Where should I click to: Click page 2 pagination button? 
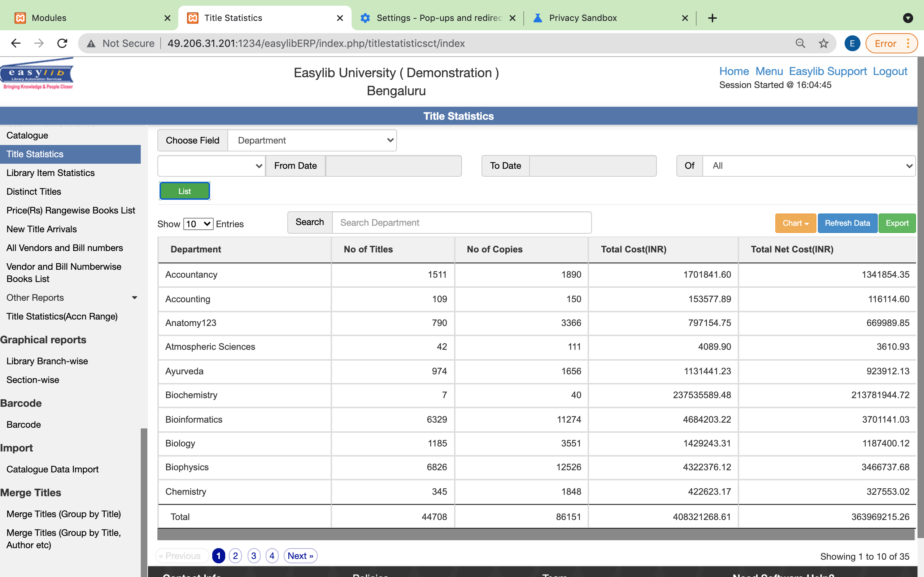click(x=235, y=555)
